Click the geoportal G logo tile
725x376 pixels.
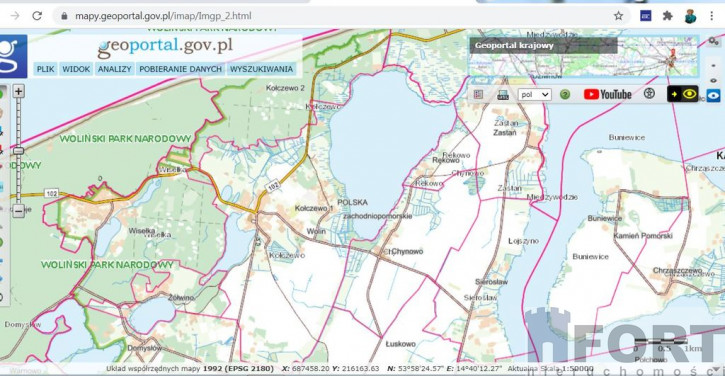click(x=12, y=56)
